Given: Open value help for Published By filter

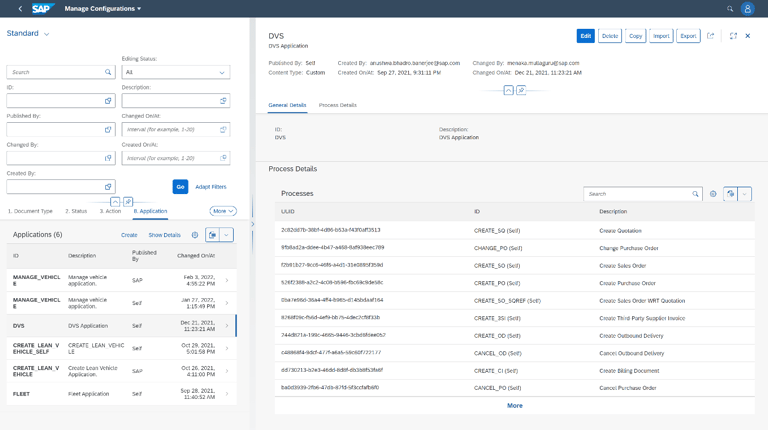Looking at the screenshot, I should 108,130.
